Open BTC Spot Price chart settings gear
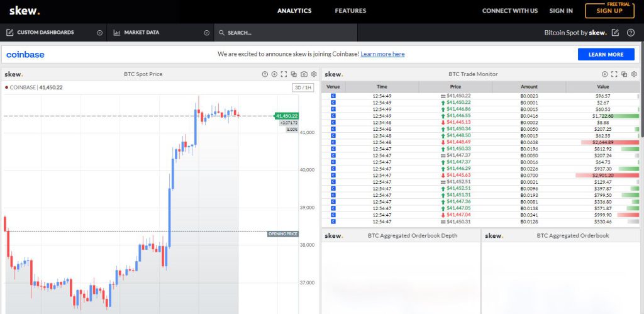Image resolution: width=644 pixels, height=314 pixels. click(314, 74)
